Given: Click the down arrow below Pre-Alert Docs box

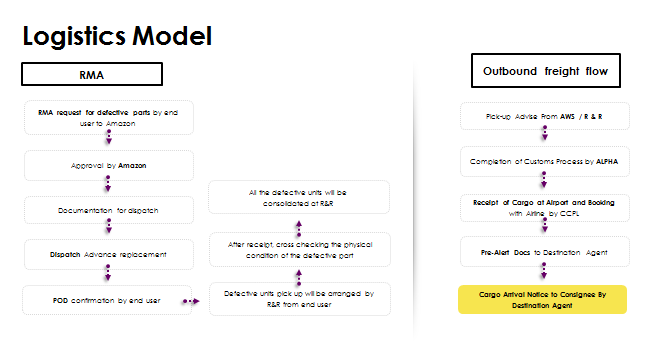Looking at the screenshot, I should tap(544, 271).
